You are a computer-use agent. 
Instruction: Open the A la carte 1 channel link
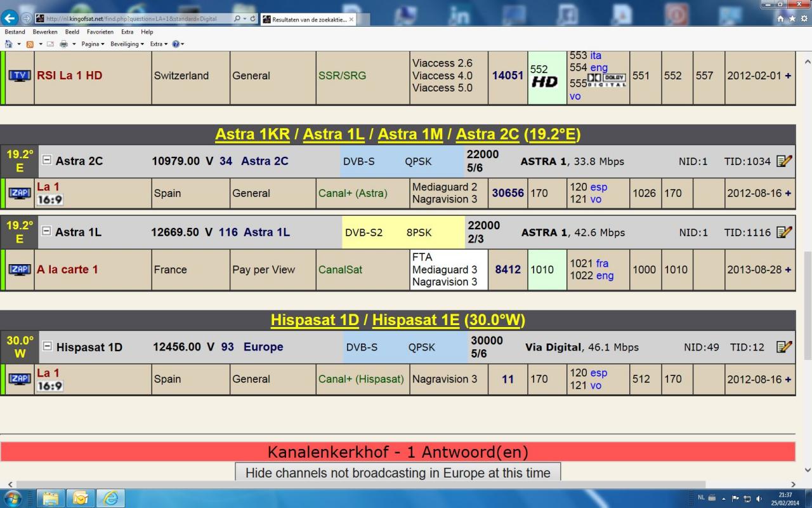click(x=67, y=269)
